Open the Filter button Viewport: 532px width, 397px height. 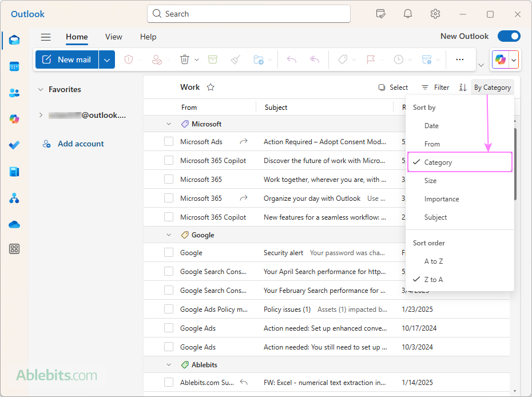(x=435, y=88)
